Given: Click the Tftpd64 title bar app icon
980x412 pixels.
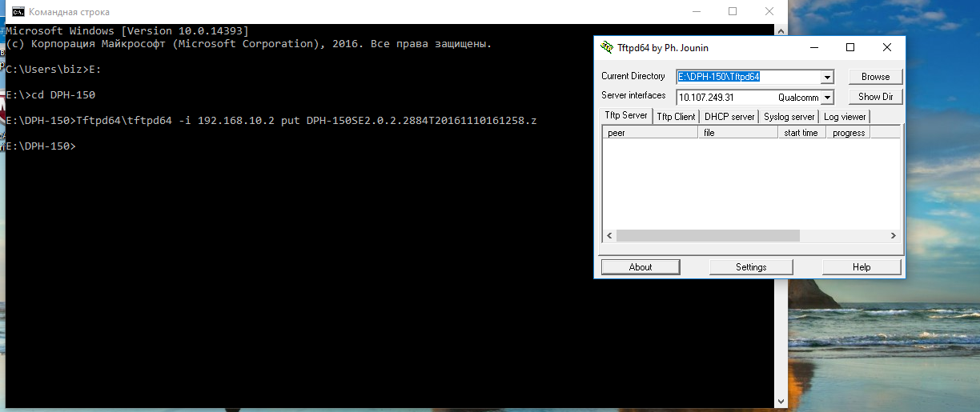Looking at the screenshot, I should pos(608,48).
